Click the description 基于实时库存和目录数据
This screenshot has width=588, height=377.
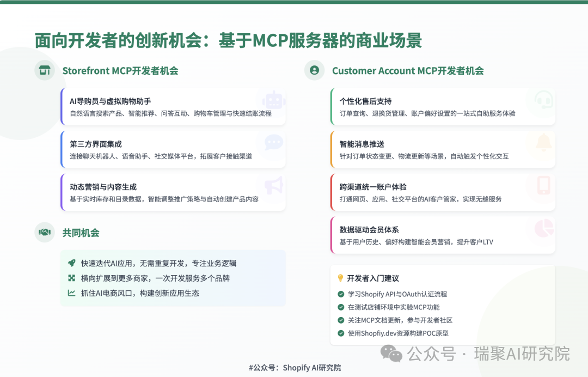[164, 199]
